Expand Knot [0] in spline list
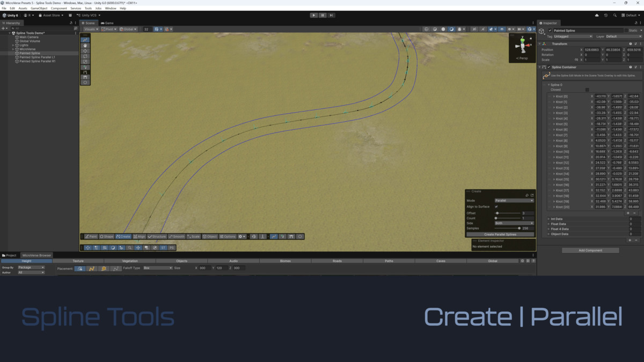 click(x=554, y=97)
